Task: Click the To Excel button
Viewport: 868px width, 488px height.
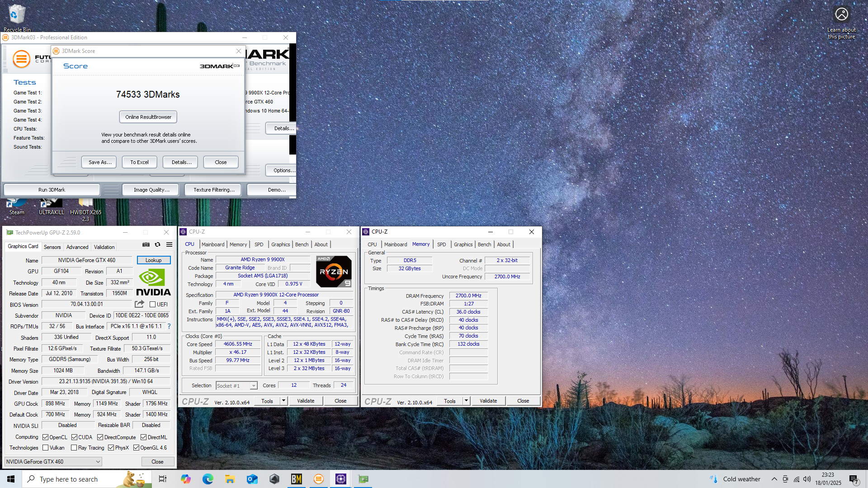Action: (x=139, y=162)
